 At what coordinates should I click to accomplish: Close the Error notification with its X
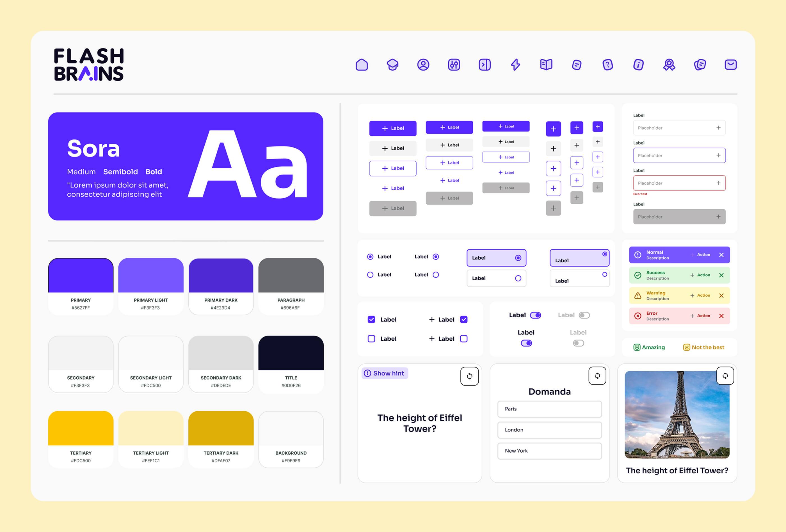(721, 316)
